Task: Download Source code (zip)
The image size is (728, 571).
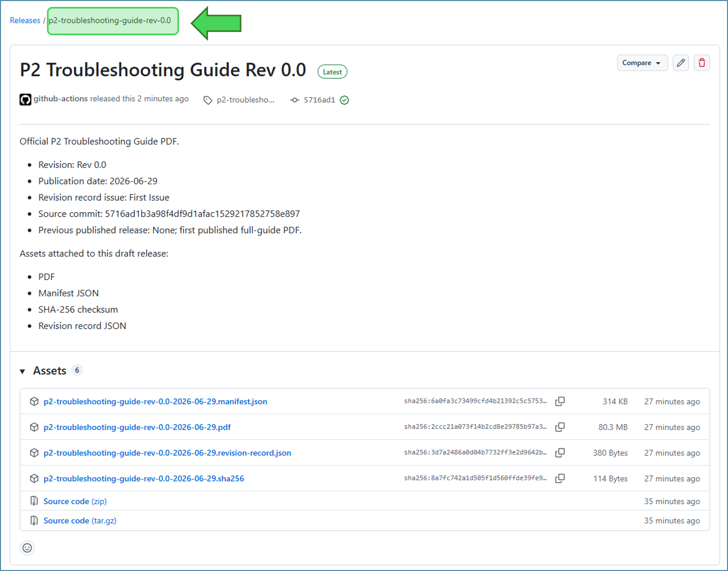Action: (x=75, y=501)
